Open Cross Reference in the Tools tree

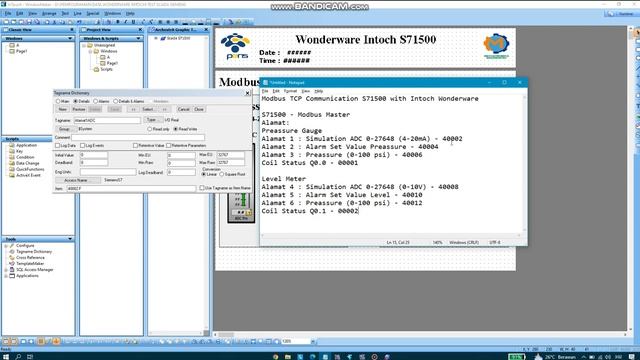click(x=30, y=258)
